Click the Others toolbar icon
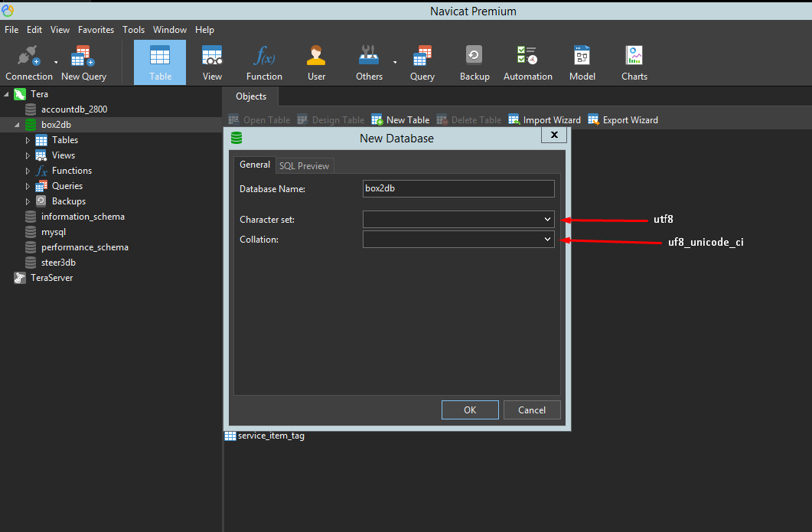 tap(369, 63)
